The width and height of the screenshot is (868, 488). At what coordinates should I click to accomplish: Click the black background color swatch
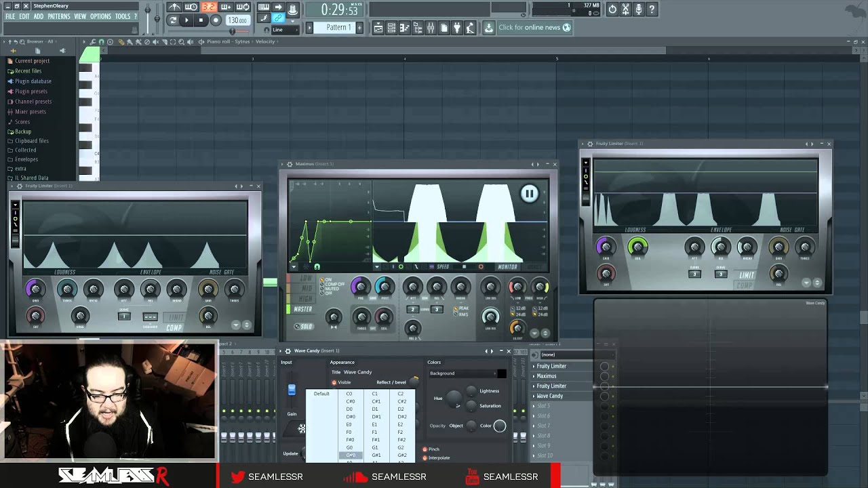point(501,373)
